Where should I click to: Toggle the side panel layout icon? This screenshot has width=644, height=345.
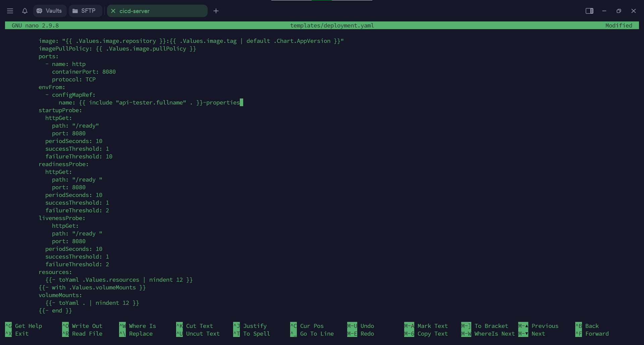pos(589,11)
